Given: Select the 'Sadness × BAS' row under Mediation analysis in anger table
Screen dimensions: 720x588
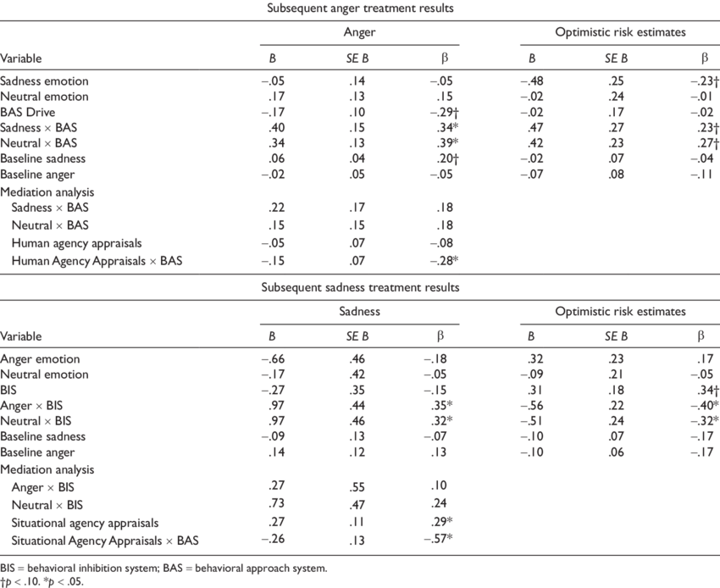Looking at the screenshot, I should coord(50,208).
